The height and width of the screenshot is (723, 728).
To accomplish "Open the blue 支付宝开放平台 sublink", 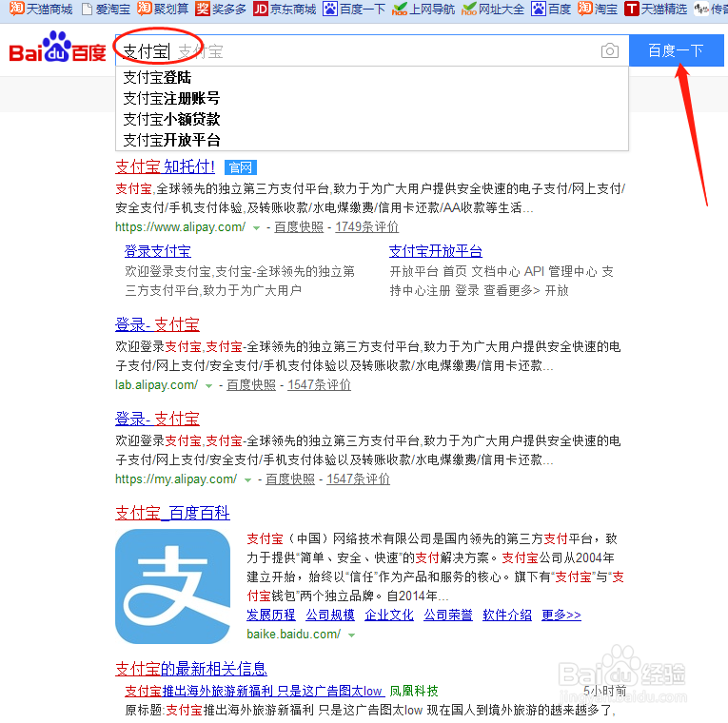I will coord(436,251).
